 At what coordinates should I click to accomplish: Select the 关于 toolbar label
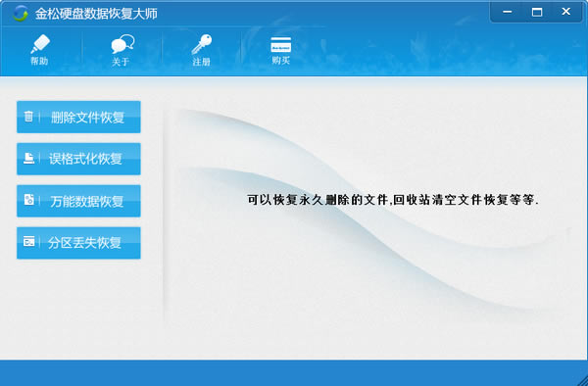pyautogui.click(x=121, y=62)
